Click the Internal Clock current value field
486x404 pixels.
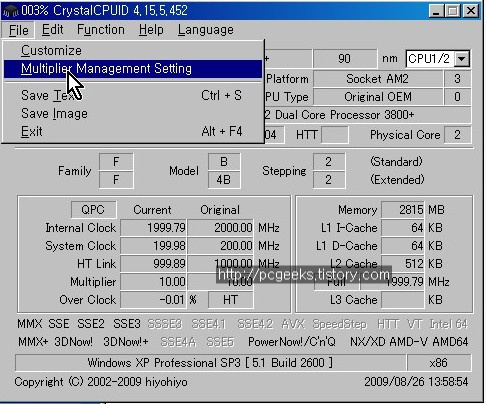[x=154, y=228]
